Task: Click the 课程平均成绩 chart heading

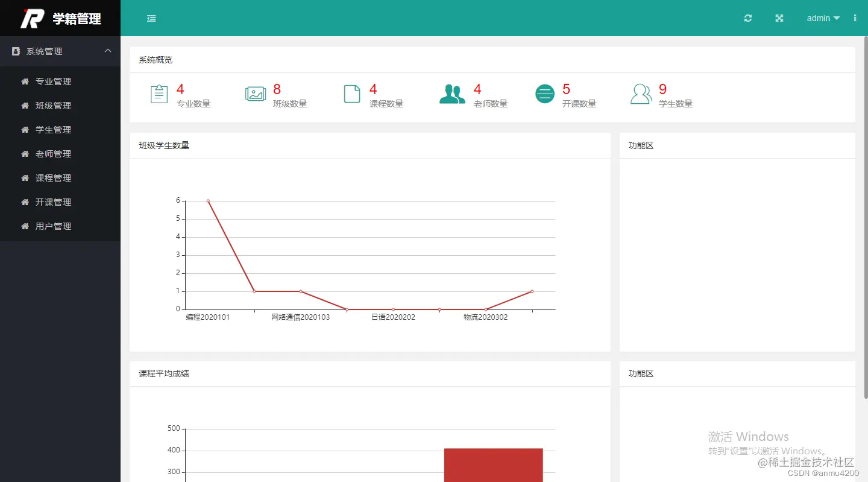Action: [164, 373]
